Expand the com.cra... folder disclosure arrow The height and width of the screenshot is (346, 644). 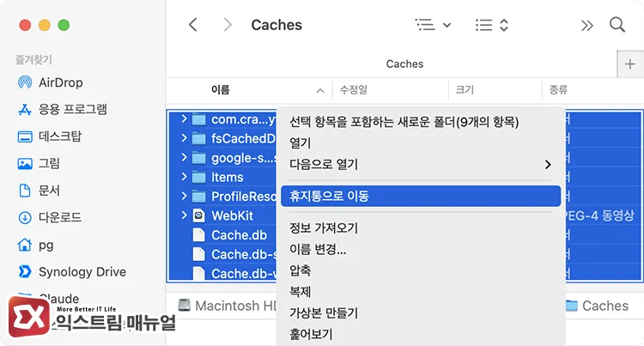pos(184,119)
